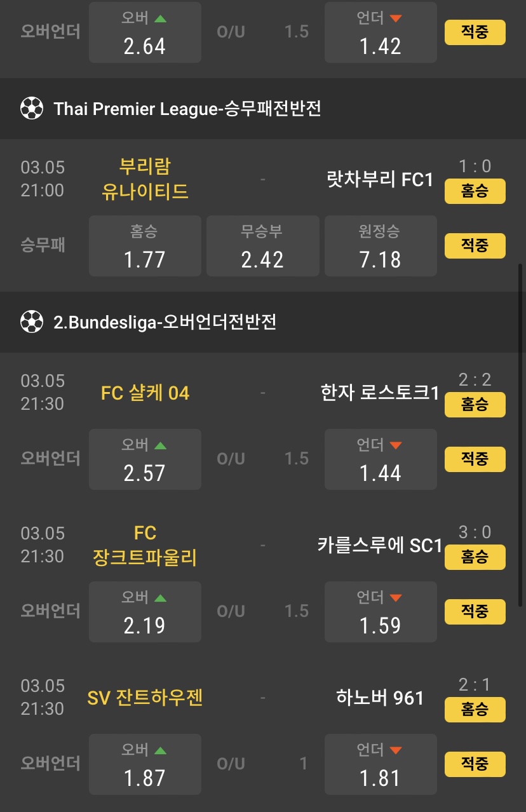
Task: Pick the 오버 2.19 odds for 장크트파울리
Action: tap(145, 612)
